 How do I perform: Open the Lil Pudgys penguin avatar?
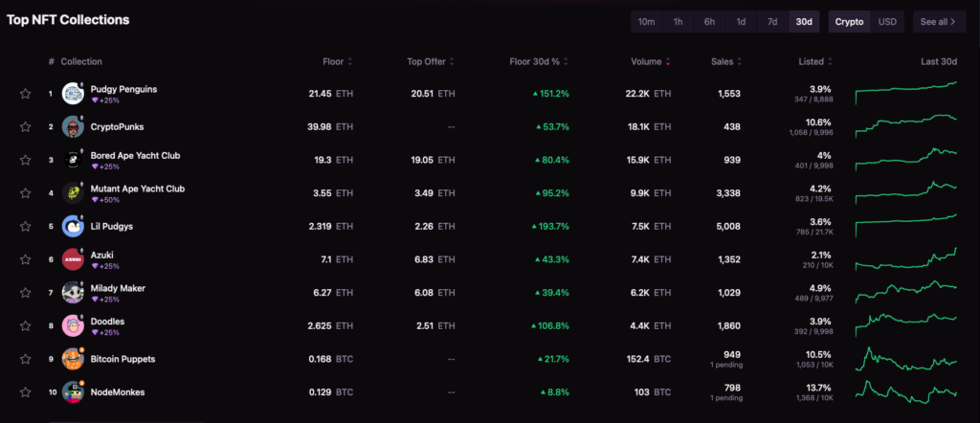73,226
